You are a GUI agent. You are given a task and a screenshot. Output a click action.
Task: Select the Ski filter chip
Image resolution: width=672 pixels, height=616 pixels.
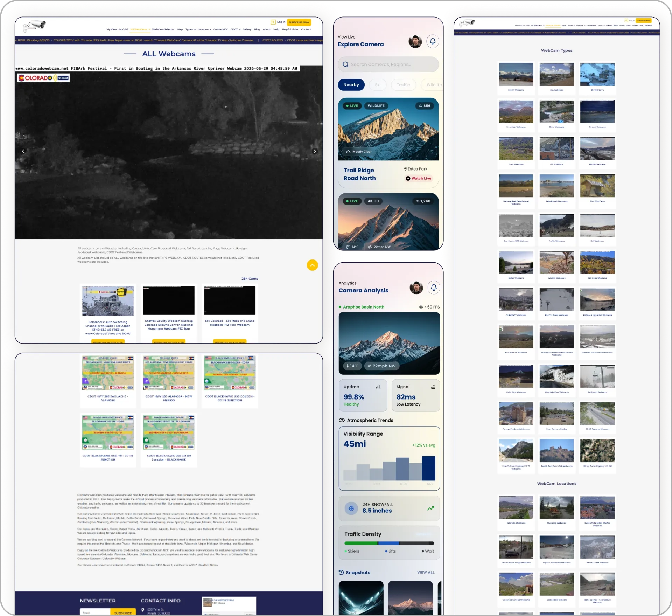pyautogui.click(x=378, y=85)
